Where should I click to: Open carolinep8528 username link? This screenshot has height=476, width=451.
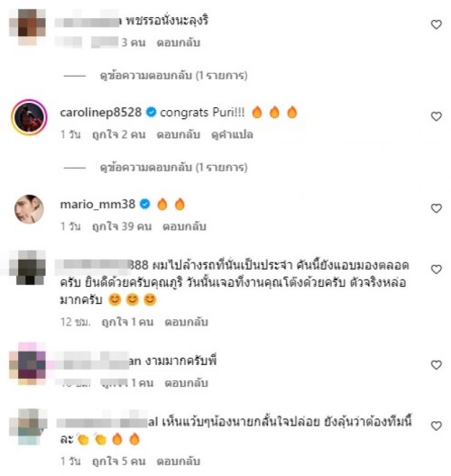point(101,113)
